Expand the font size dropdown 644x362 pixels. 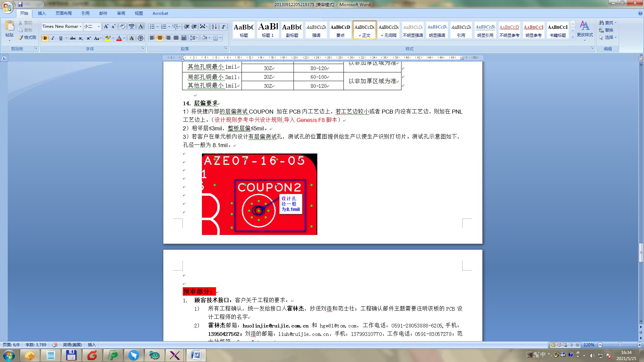[x=99, y=26]
